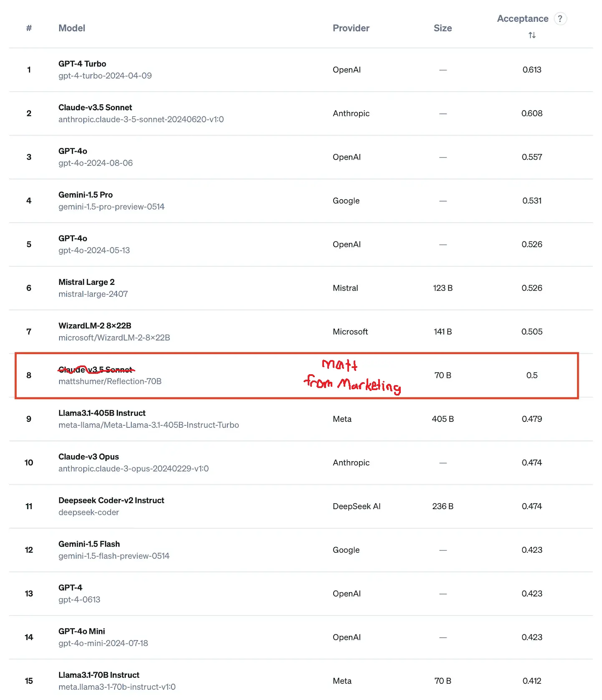Click the Acceptance help question mark icon
The image size is (602, 700).
[560, 19]
